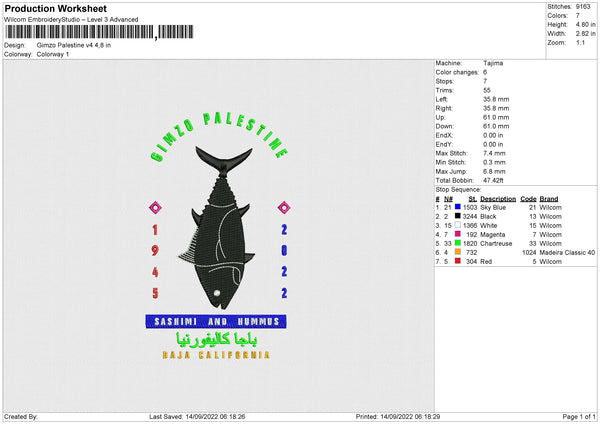Click the Red color swatch in stop sequence
The width and height of the screenshot is (600, 424).
pos(458,261)
